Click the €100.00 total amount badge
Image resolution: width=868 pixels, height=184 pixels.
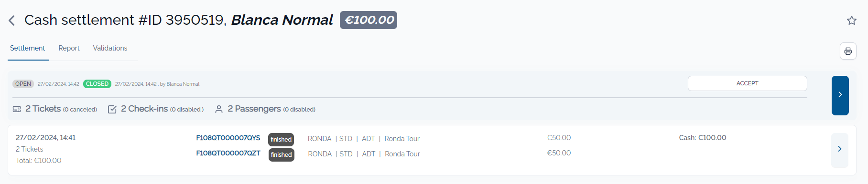click(x=369, y=20)
